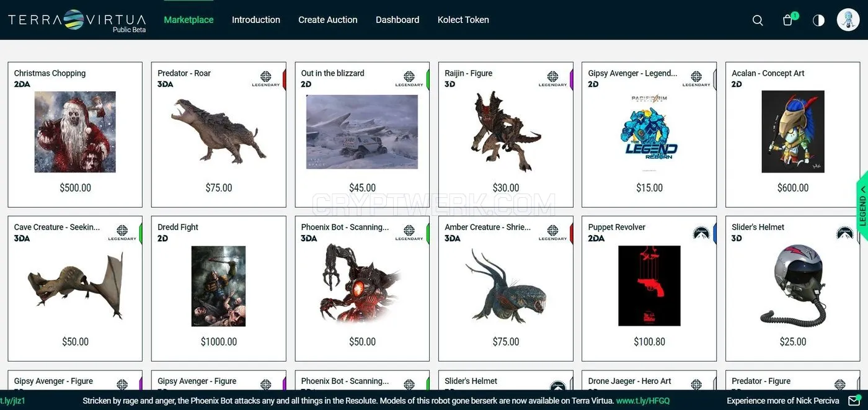Open the Create Auction page
This screenshot has width=868, height=410.
click(328, 20)
